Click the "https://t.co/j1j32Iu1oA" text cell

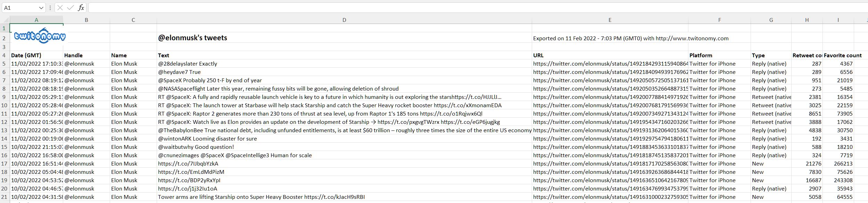(344, 188)
